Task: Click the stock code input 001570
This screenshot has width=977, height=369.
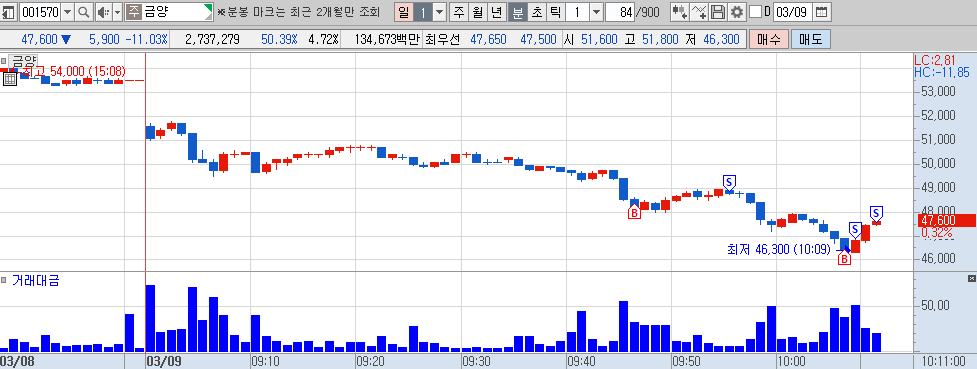Action: [x=41, y=11]
